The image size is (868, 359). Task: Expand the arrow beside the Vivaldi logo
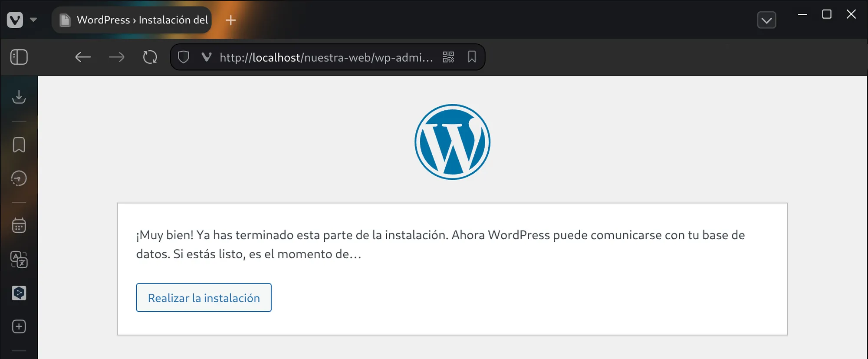[x=33, y=20]
